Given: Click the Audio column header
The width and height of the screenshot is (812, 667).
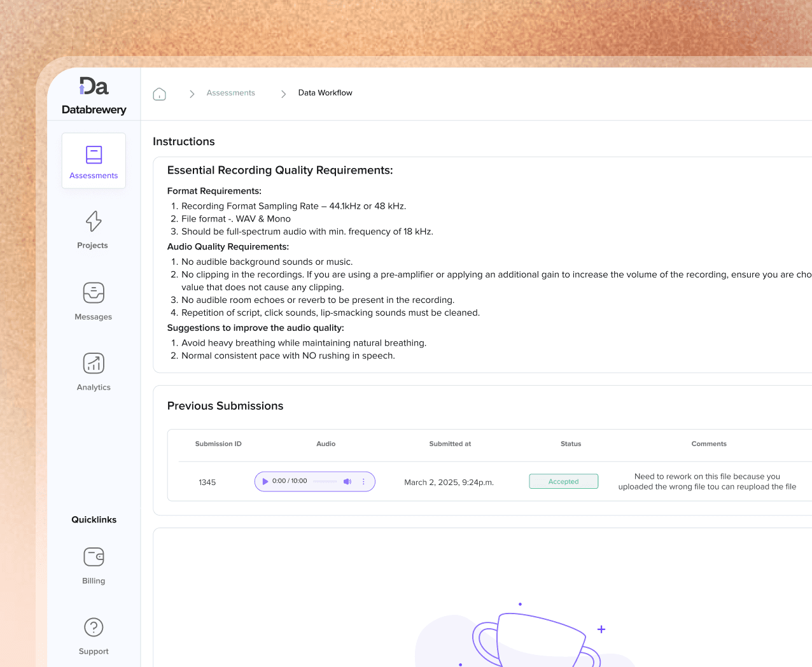Looking at the screenshot, I should coord(326,444).
